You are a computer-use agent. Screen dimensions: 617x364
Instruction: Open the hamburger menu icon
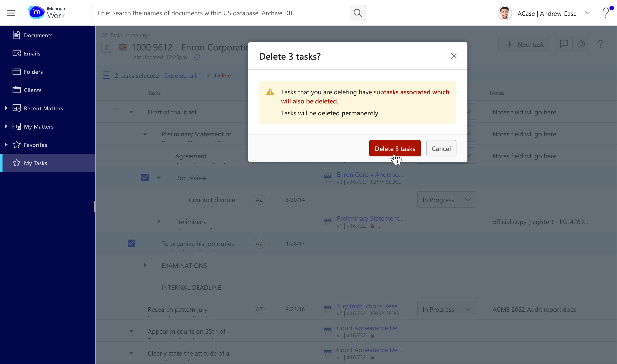click(11, 13)
